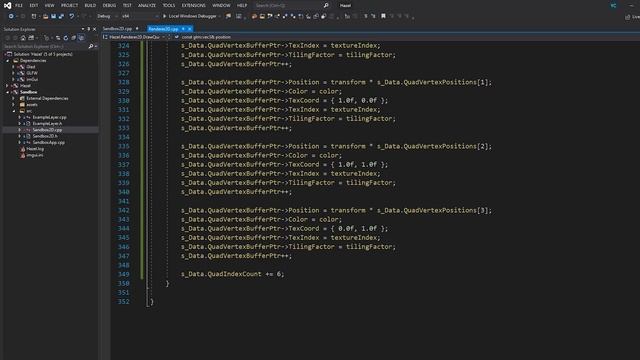
Task: Expand the assets folder
Action: [x=13, y=105]
